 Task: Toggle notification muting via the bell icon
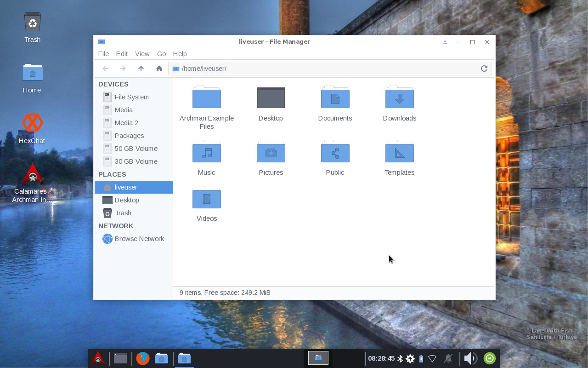[x=449, y=358]
